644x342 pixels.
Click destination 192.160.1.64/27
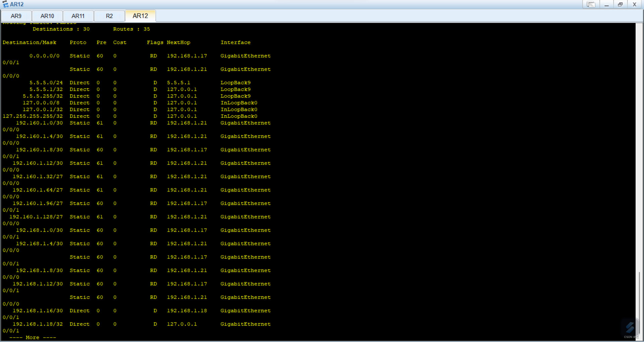pos(38,190)
